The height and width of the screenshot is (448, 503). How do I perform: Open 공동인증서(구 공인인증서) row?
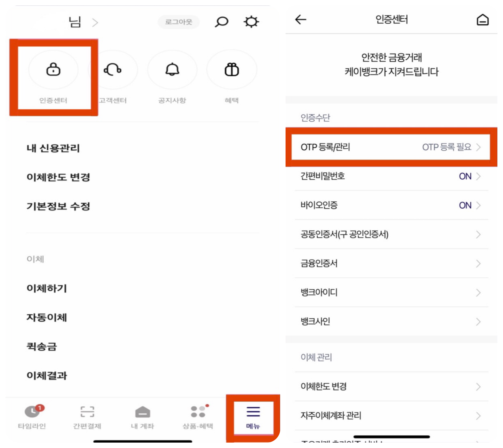[x=391, y=234]
